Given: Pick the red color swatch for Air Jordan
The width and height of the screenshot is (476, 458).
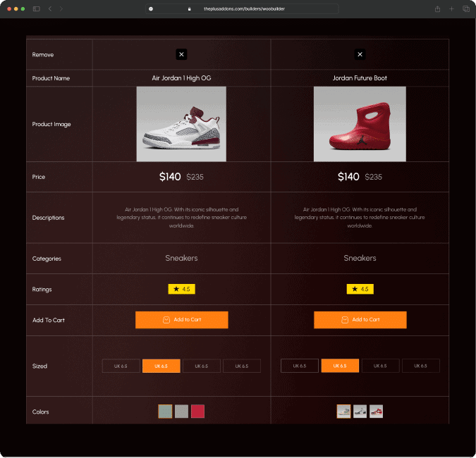Looking at the screenshot, I should (x=197, y=411).
